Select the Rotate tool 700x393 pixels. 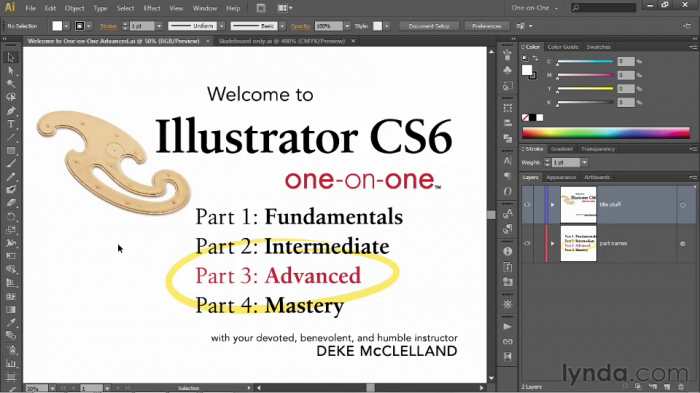tap(11, 217)
